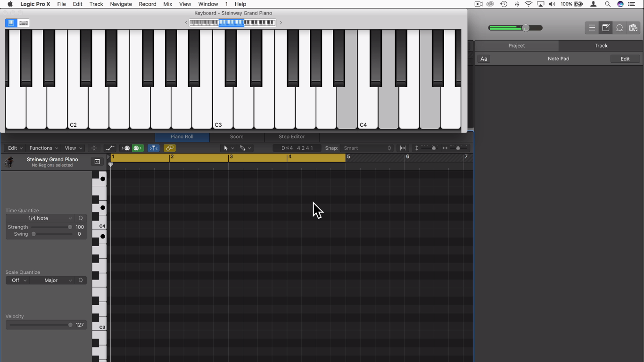Screen dimensions: 644x362
Task: Shift keyboard range right with the arrow
Action: [x=281, y=23]
